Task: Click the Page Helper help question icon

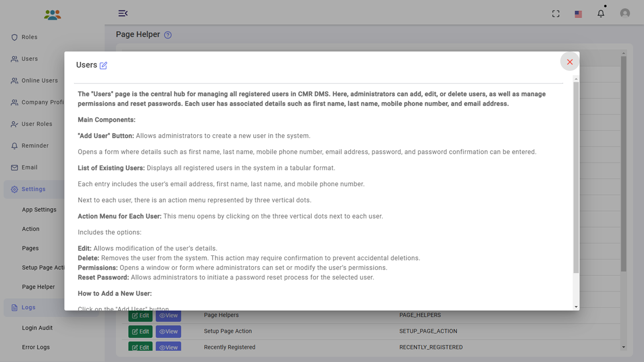Action: pos(168,35)
